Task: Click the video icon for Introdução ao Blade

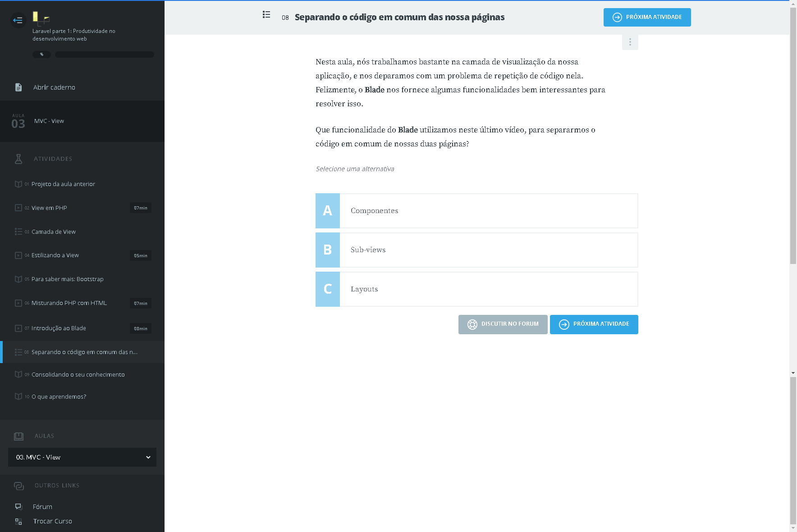Action: (x=18, y=328)
